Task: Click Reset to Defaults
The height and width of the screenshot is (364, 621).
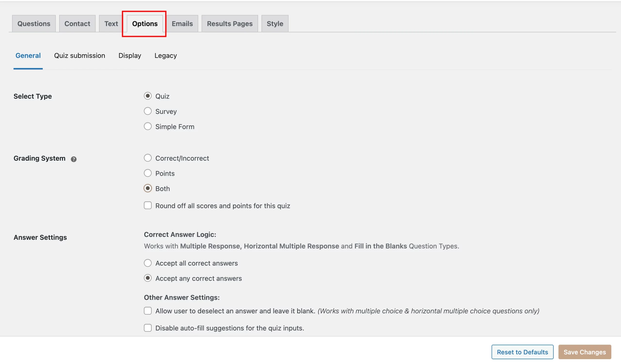Action: [522, 352]
